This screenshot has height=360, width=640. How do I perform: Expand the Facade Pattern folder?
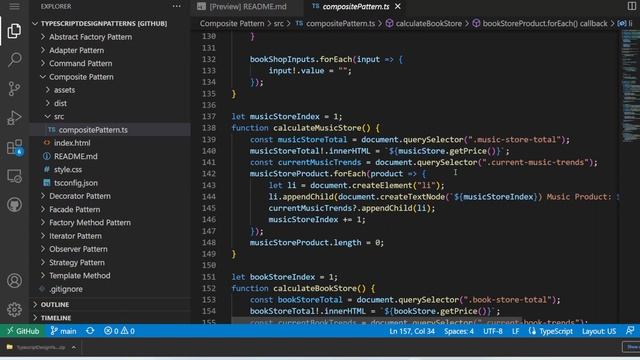point(74,210)
